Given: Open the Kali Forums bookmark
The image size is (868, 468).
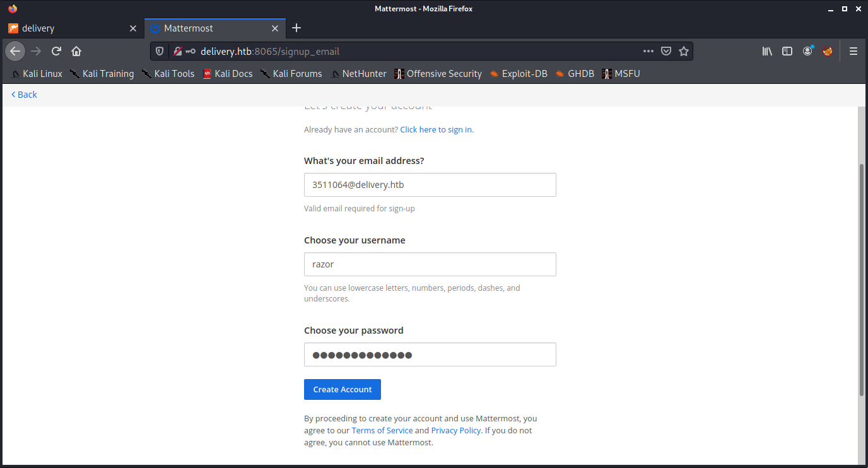Looking at the screenshot, I should pos(291,74).
